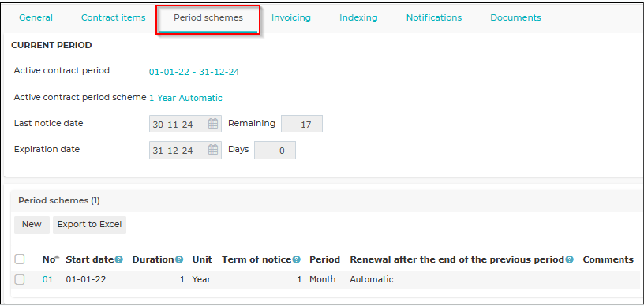
Task: Create a New period scheme
Action: (32, 224)
